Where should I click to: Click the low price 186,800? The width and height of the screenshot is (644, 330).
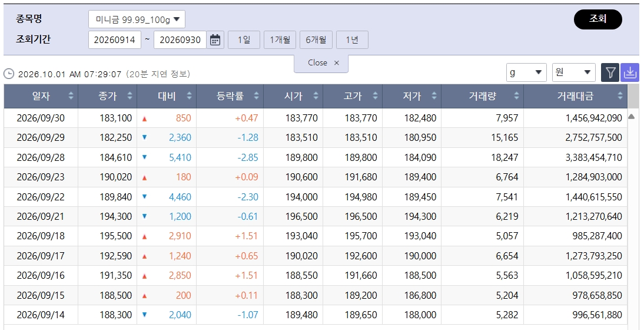[420, 295]
